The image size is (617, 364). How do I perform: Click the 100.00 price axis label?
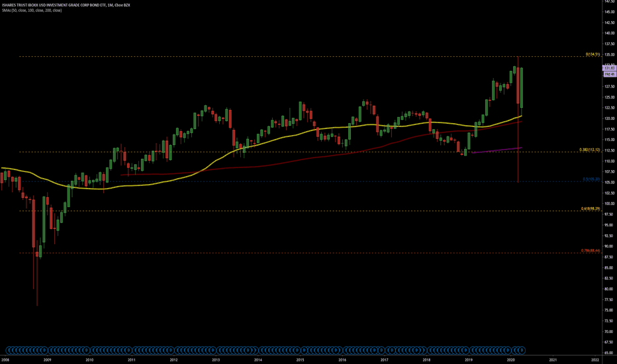pyautogui.click(x=610, y=203)
